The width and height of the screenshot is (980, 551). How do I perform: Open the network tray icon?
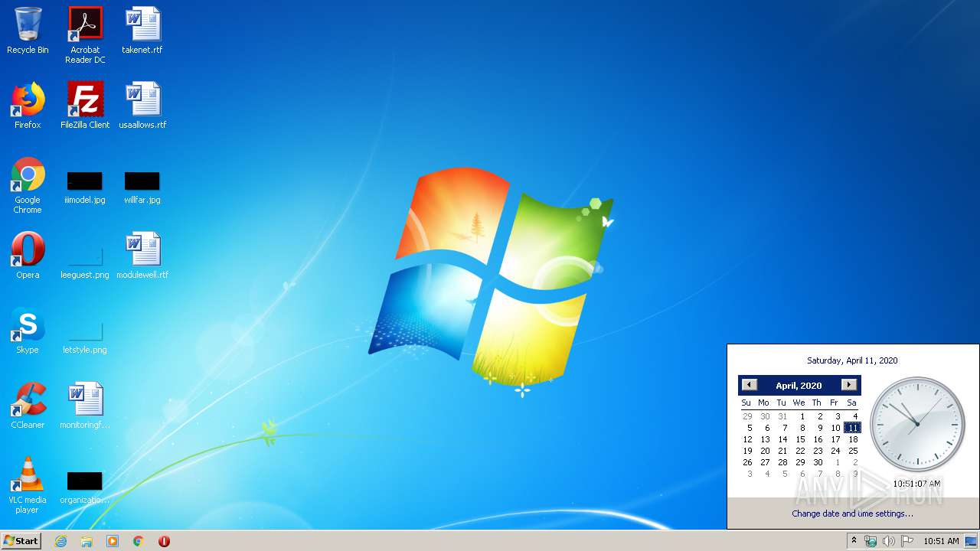tap(871, 541)
